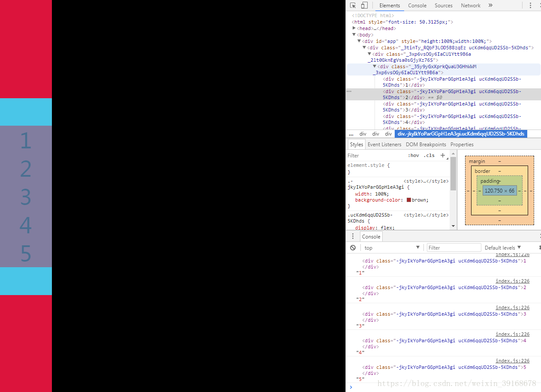Open the Sources tab
Image resolution: width=541 pixels, height=392 pixels.
[444, 6]
